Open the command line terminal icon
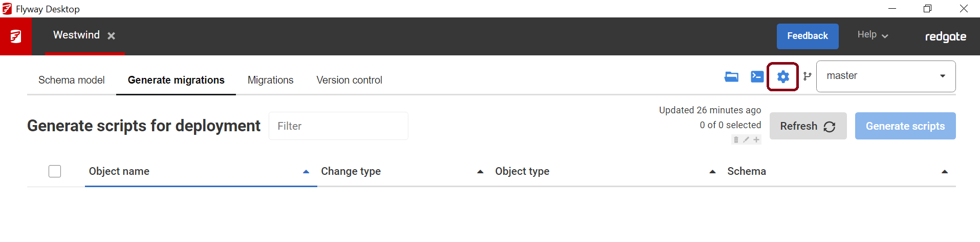980x242 pixels. coord(757,77)
